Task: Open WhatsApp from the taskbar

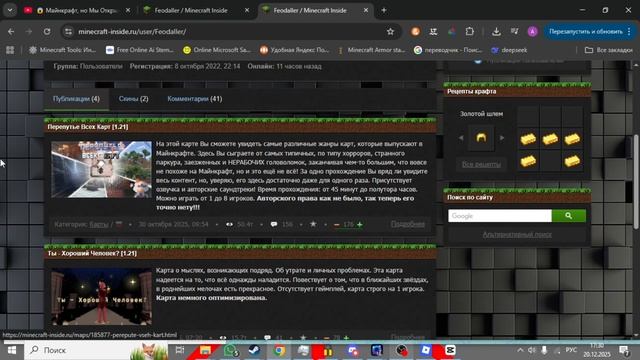Action: 230,350
